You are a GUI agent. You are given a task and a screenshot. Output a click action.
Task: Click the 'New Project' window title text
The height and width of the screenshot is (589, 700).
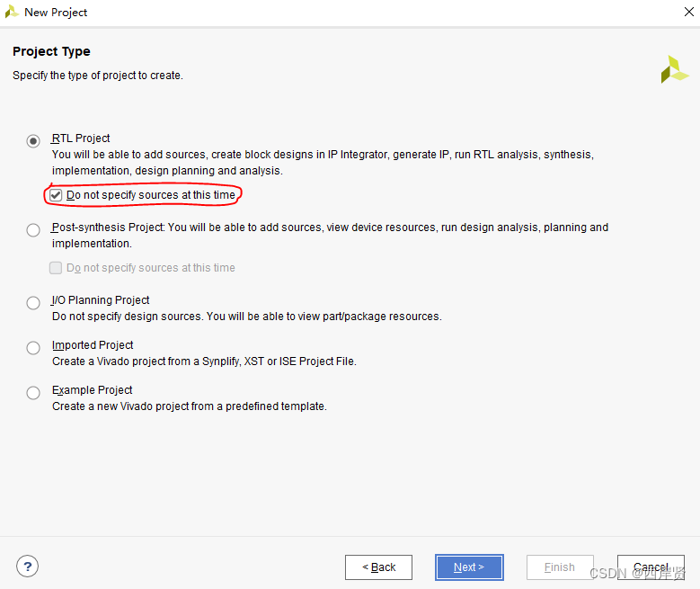point(56,13)
